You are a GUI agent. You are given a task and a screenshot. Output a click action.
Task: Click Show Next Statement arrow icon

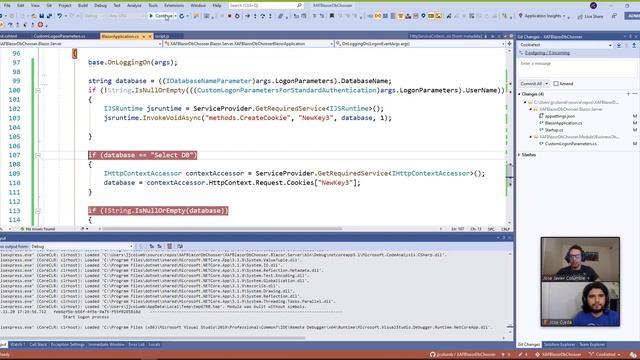(x=247, y=16)
